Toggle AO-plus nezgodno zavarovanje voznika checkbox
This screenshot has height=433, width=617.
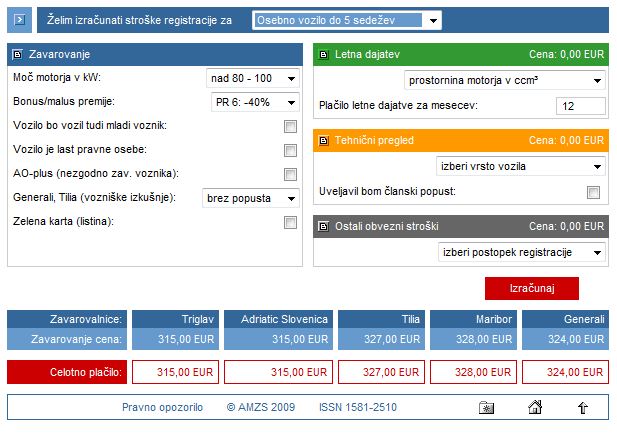pos(290,174)
